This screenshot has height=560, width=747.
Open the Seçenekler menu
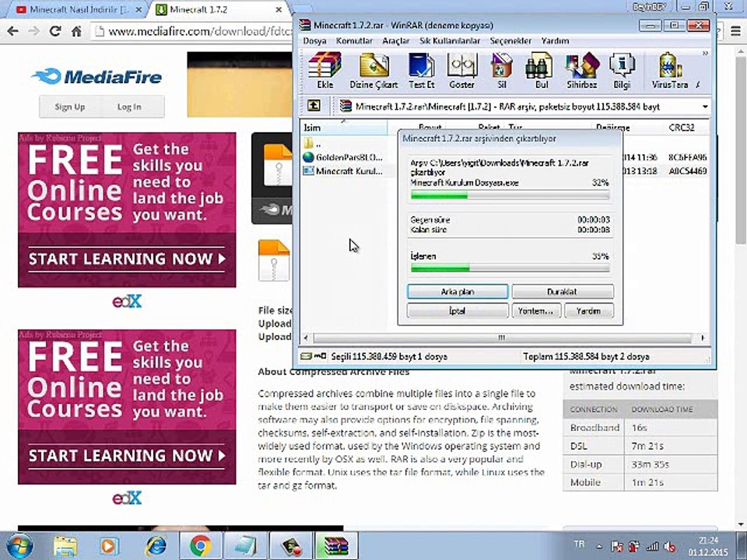pyautogui.click(x=510, y=41)
